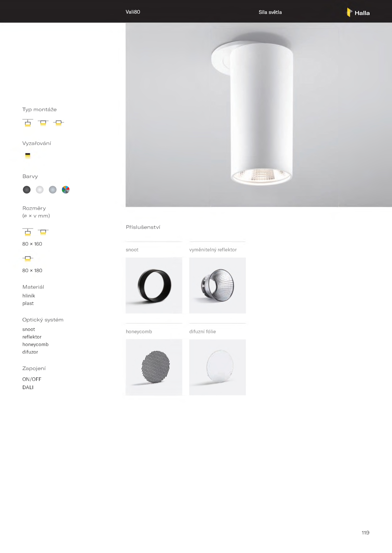Image resolution: width=392 pixels, height=553 pixels.
Task: Click the surface mounting type icon
Action: tap(43, 123)
